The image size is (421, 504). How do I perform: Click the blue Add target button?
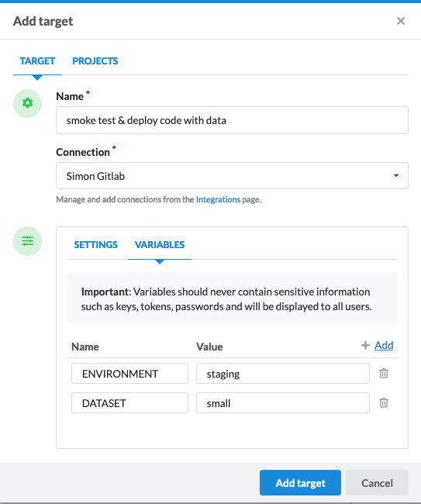(x=300, y=483)
